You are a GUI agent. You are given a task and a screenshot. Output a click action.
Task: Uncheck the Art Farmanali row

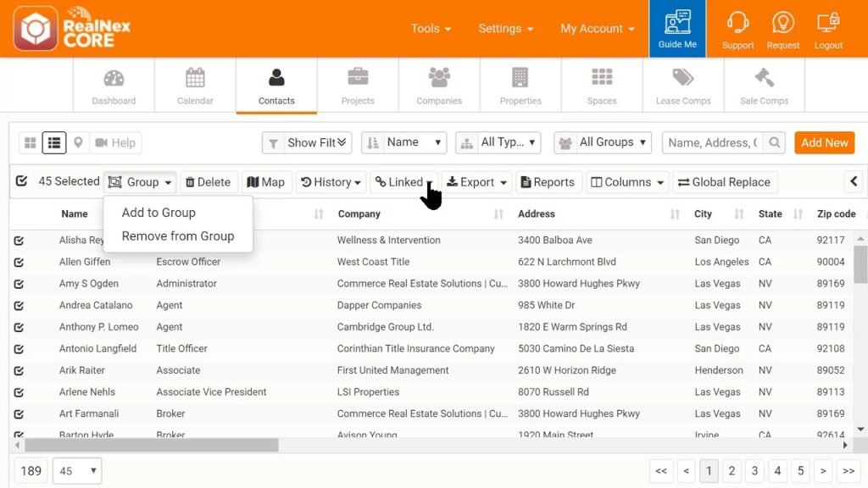pyautogui.click(x=19, y=413)
